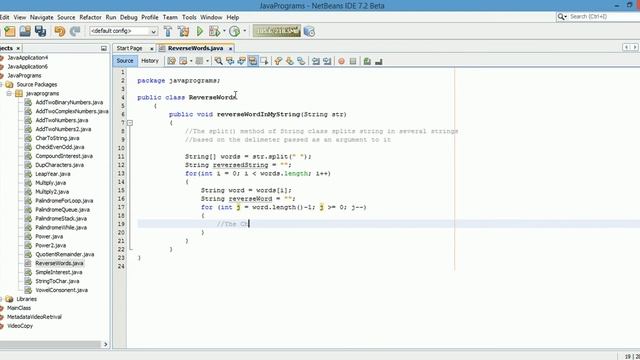Select the ReverseWords.java editor tab
This screenshot has height=360, width=640.
[x=196, y=48]
